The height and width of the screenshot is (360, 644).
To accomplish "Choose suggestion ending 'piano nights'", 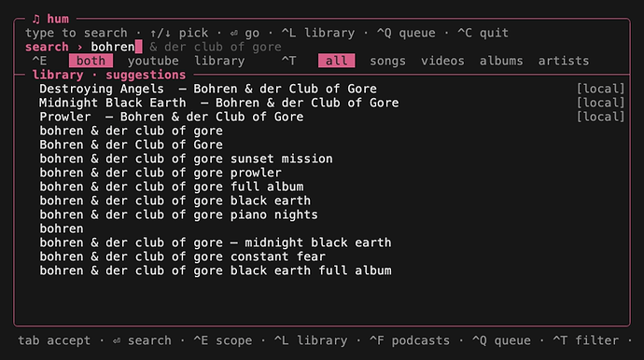I will [x=178, y=215].
